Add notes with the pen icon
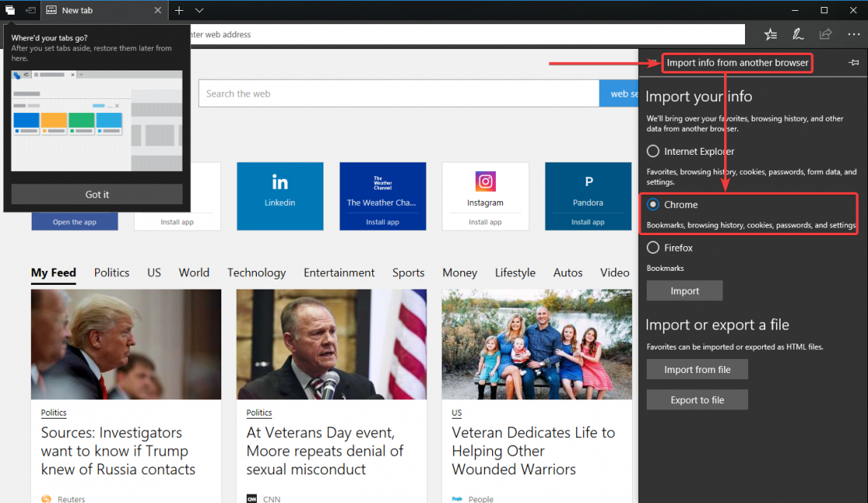Image resolution: width=868 pixels, height=503 pixels. click(798, 34)
